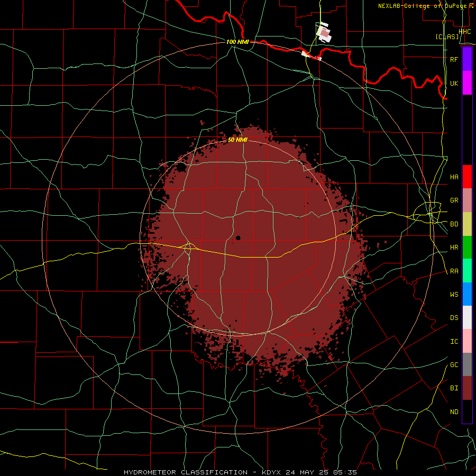
Task: Click the green HR legend color swatch
Action: 467,248
